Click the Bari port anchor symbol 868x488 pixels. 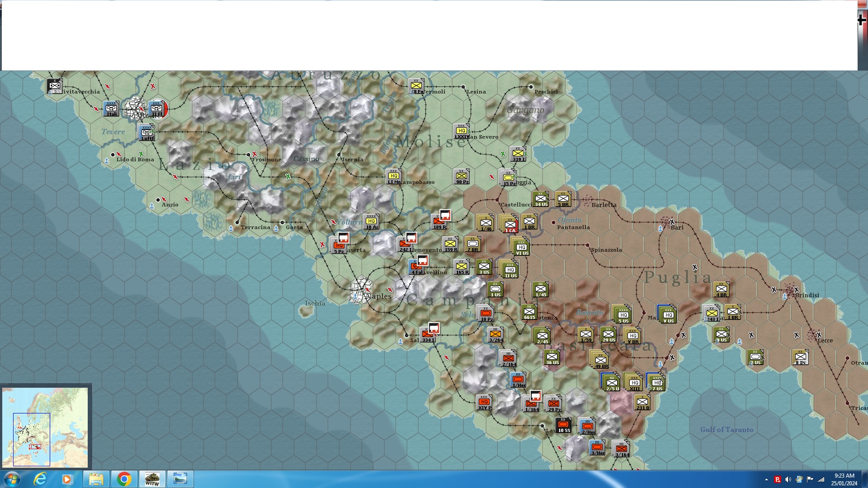coord(660,229)
